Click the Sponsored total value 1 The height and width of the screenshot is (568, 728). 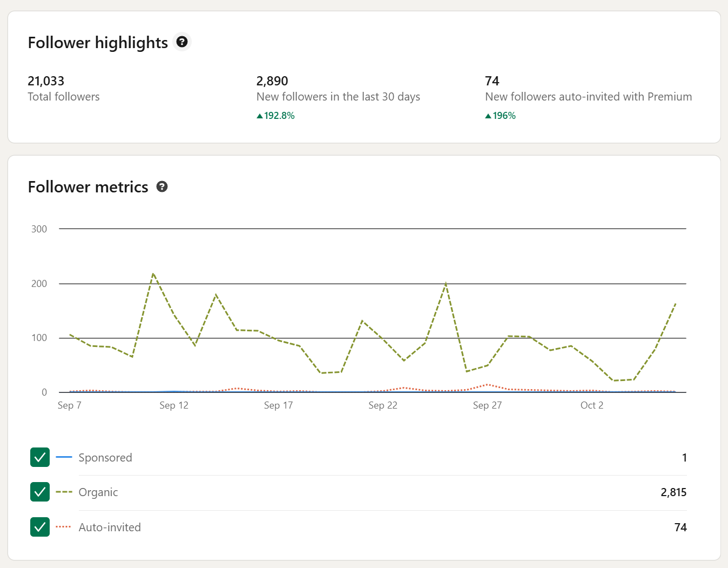(x=684, y=458)
